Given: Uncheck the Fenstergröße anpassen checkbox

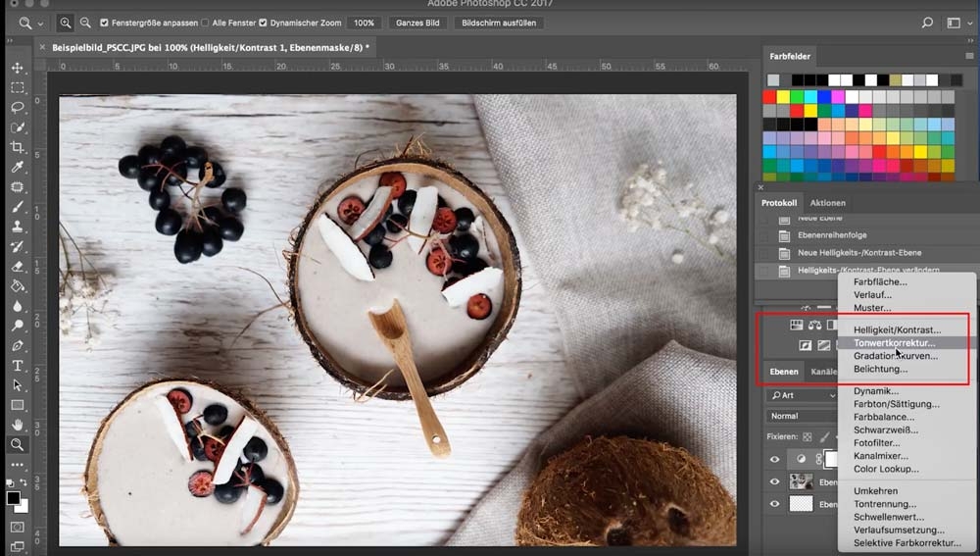Looking at the screenshot, I should click(105, 23).
